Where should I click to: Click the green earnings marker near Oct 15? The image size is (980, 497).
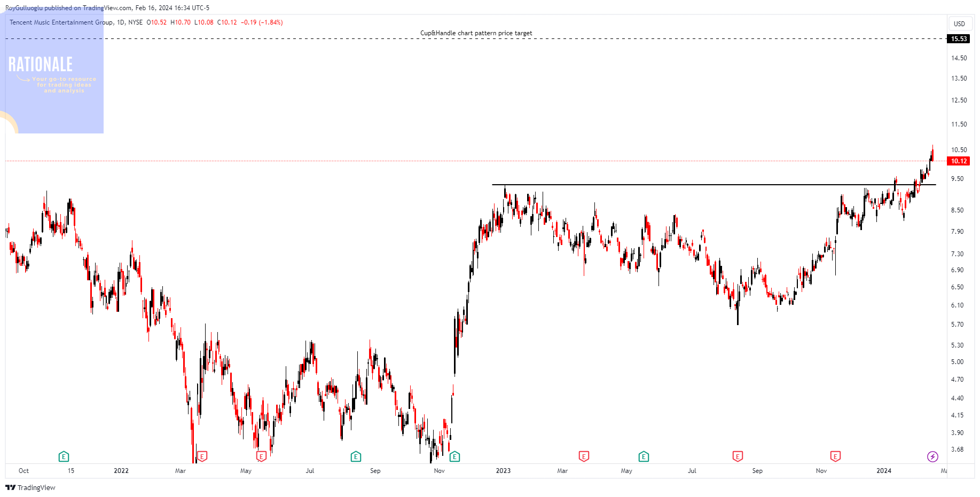64,456
